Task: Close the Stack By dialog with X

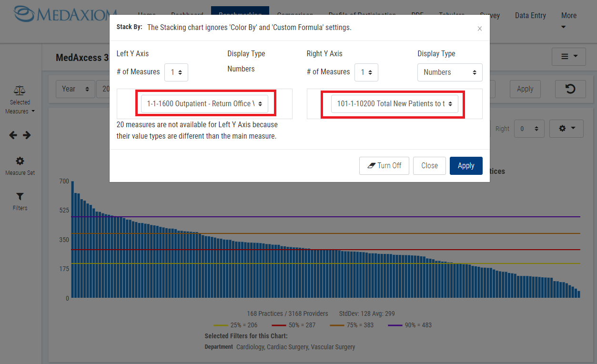Action: point(479,29)
